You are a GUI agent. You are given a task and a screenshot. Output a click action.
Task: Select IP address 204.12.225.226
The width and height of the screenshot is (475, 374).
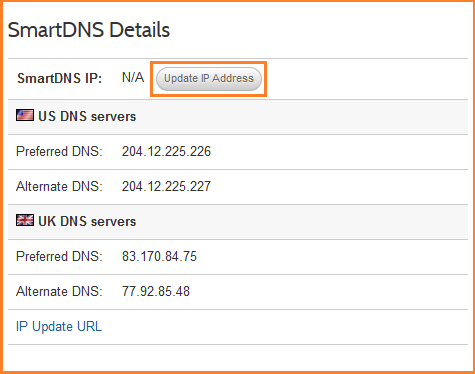click(x=166, y=151)
